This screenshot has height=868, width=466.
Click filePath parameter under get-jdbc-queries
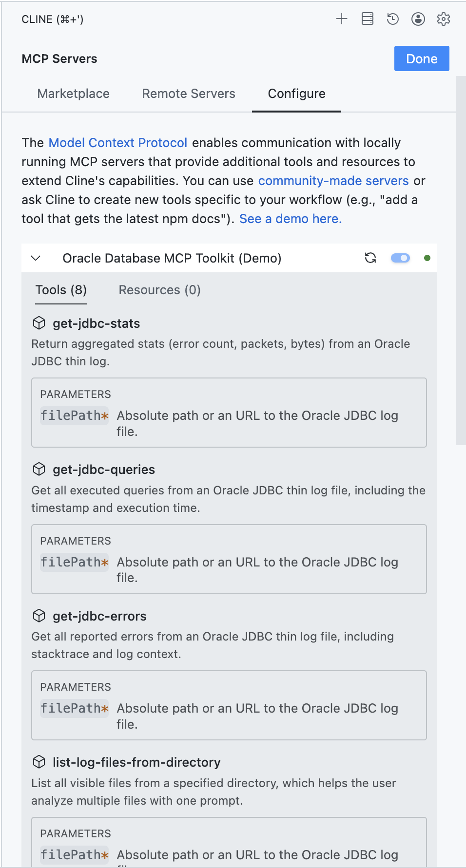[74, 562]
